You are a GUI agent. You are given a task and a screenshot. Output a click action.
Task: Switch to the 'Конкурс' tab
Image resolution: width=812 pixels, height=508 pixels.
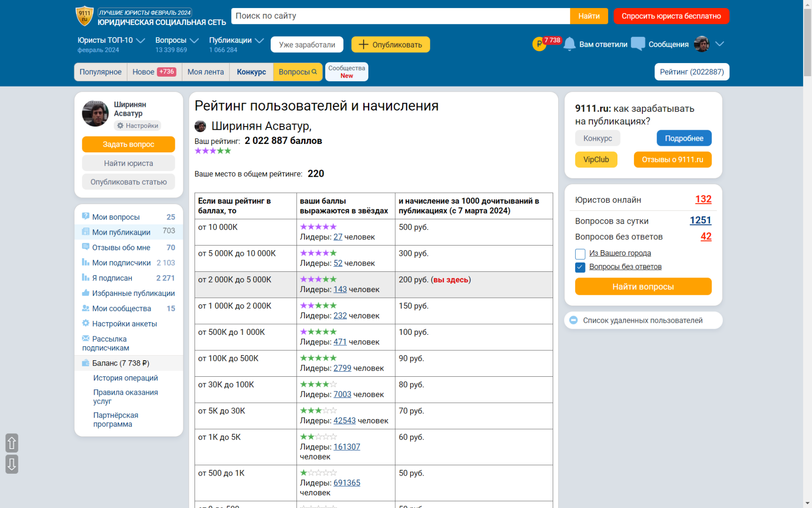click(251, 72)
